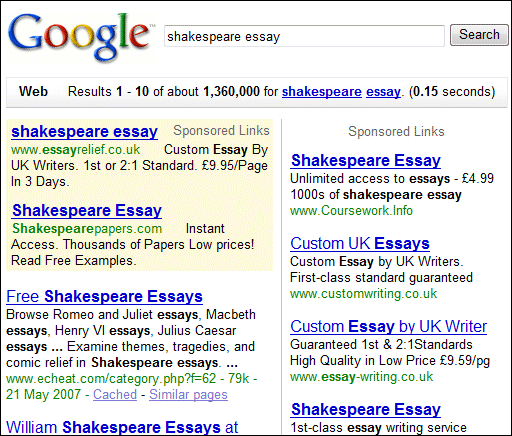Click 'Sponsored Links' label in right column
Screen dimensions: 512x436
click(396, 131)
